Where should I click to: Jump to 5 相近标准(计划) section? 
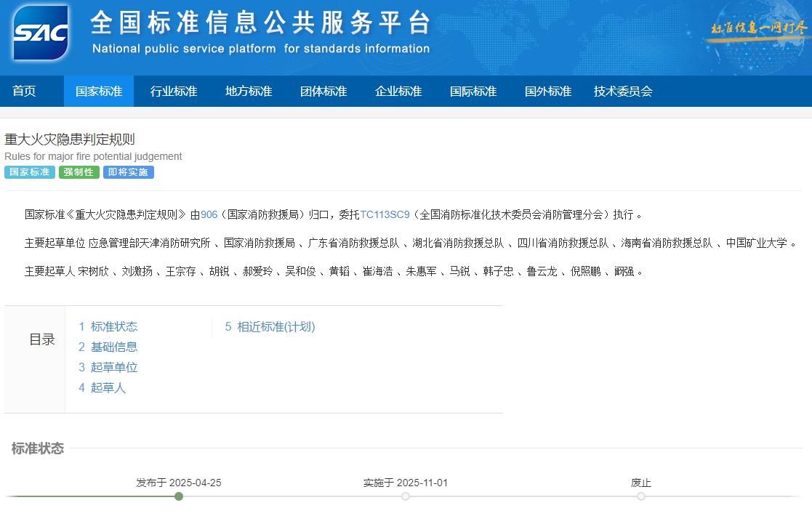(x=270, y=326)
